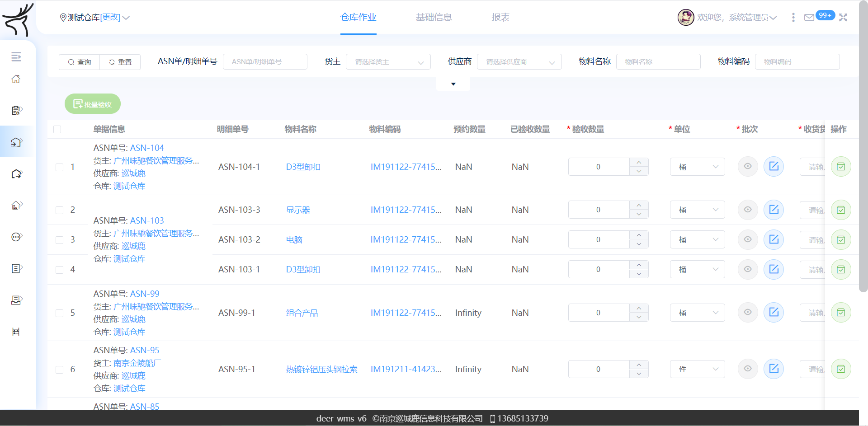The image size is (868, 426).
Task: Collapse the sidebar with the hamburger menu icon
Action: pyautogui.click(x=16, y=56)
